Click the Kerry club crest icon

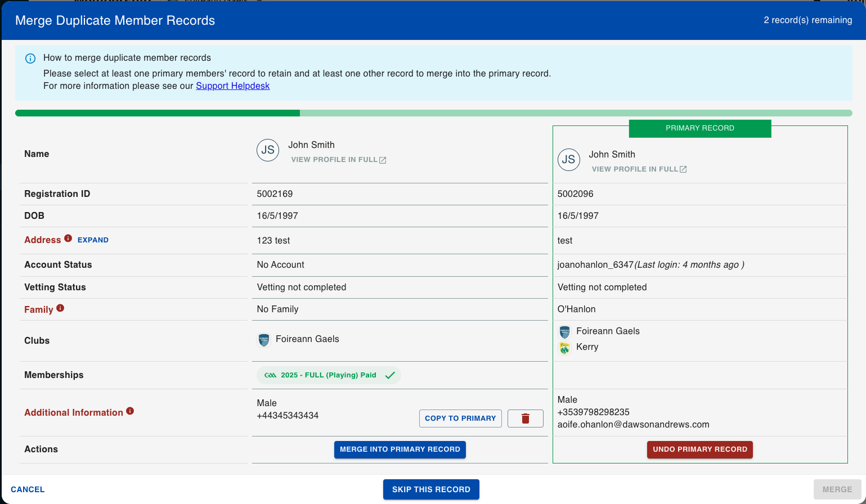[564, 348]
